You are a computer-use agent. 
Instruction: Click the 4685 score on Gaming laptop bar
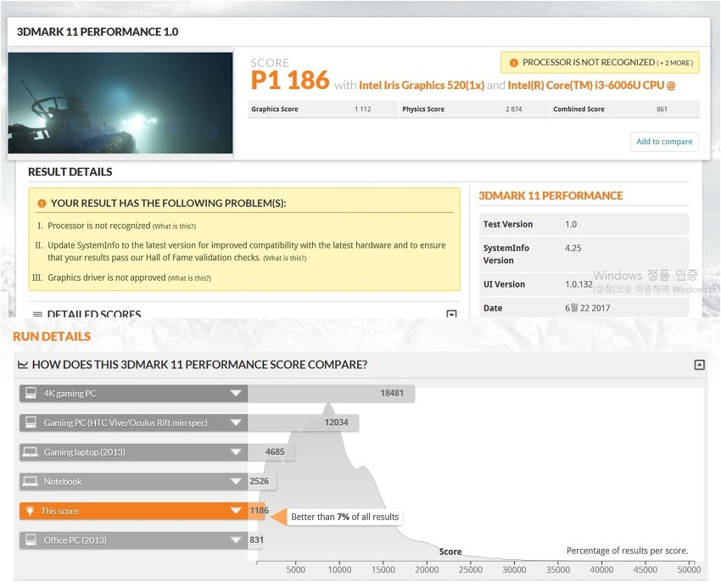pyautogui.click(x=275, y=451)
